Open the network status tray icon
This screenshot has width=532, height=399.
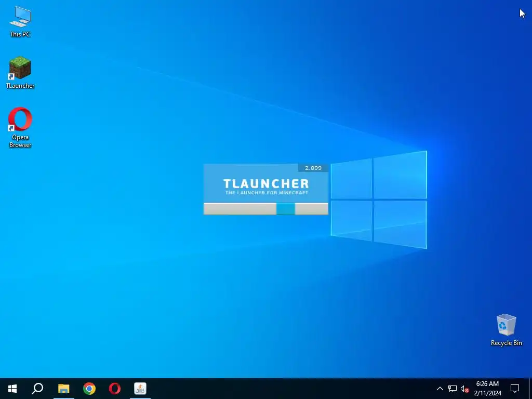click(453, 389)
